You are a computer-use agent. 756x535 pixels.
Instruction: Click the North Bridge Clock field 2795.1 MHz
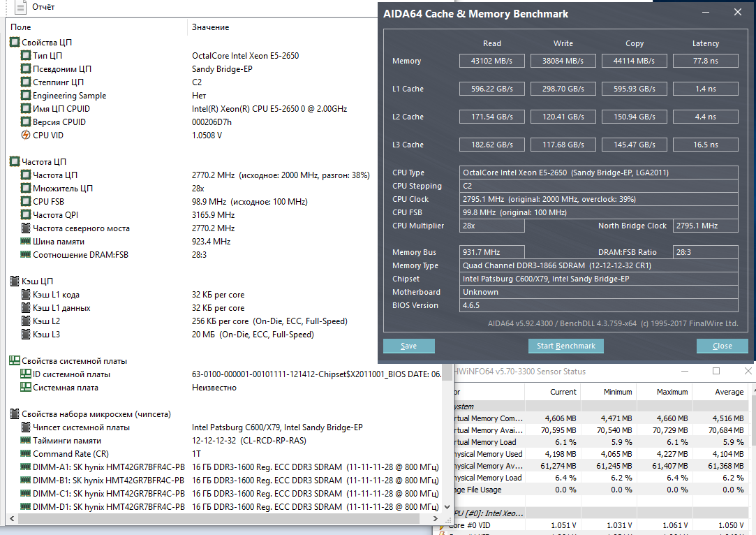(705, 226)
